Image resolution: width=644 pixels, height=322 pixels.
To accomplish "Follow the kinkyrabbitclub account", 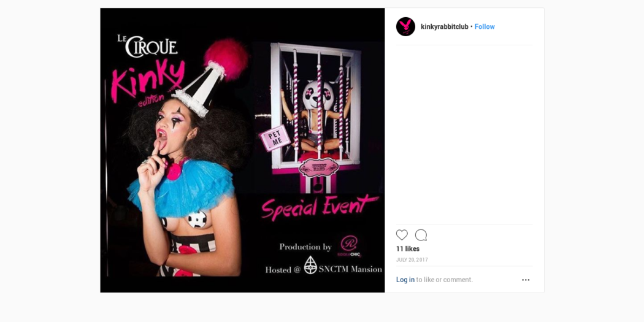I will 485,27.
